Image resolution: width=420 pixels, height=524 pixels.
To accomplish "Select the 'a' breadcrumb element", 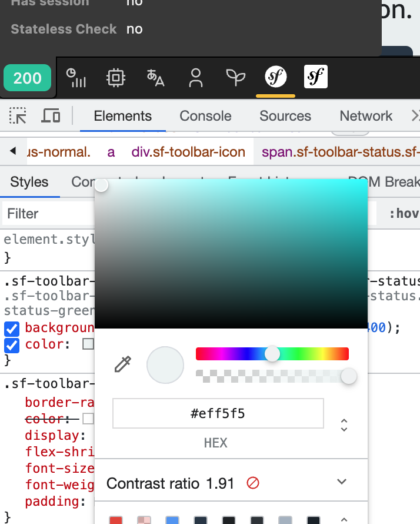I will point(111,152).
